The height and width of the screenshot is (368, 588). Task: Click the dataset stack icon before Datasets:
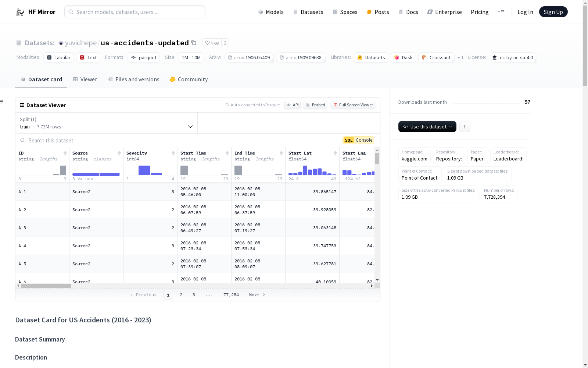click(19, 43)
